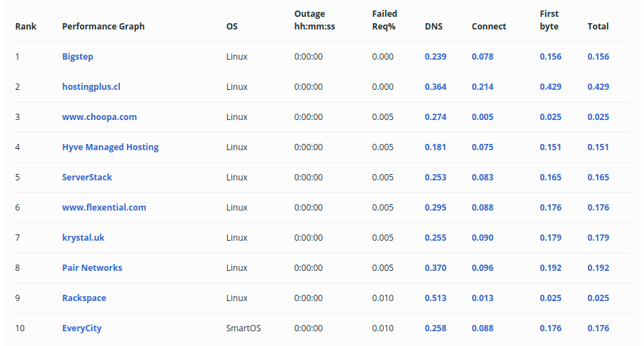Click First byte 0.176 in EveryCity row
Image resolution: width=644 pixels, height=346 pixels.
551,328
